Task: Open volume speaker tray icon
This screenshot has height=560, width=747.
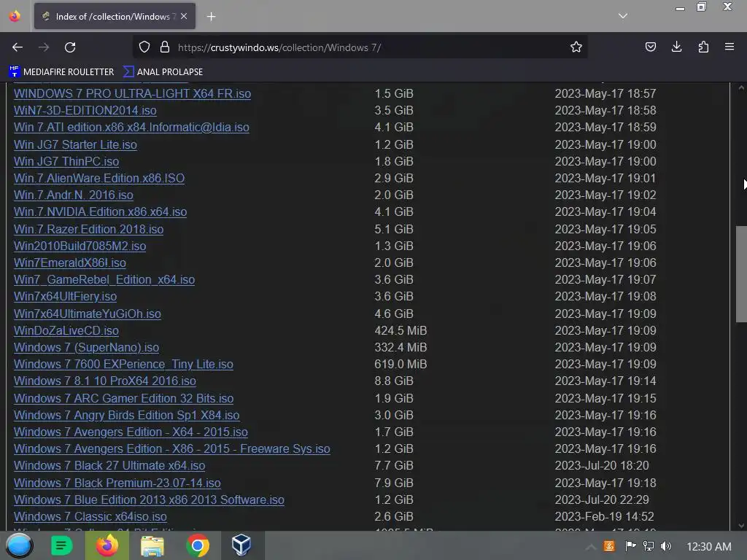Action: (x=666, y=546)
